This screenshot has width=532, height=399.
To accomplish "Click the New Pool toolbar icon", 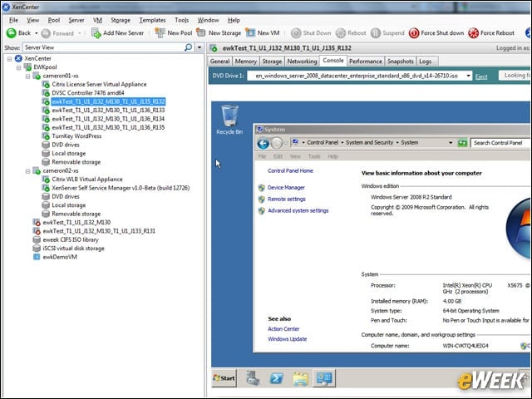I will click(x=160, y=32).
